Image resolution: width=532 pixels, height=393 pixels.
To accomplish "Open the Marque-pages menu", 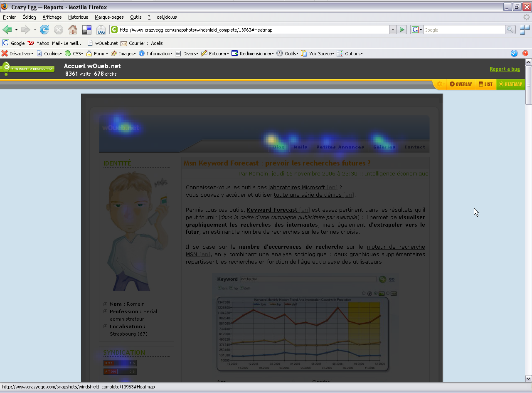I will [109, 17].
